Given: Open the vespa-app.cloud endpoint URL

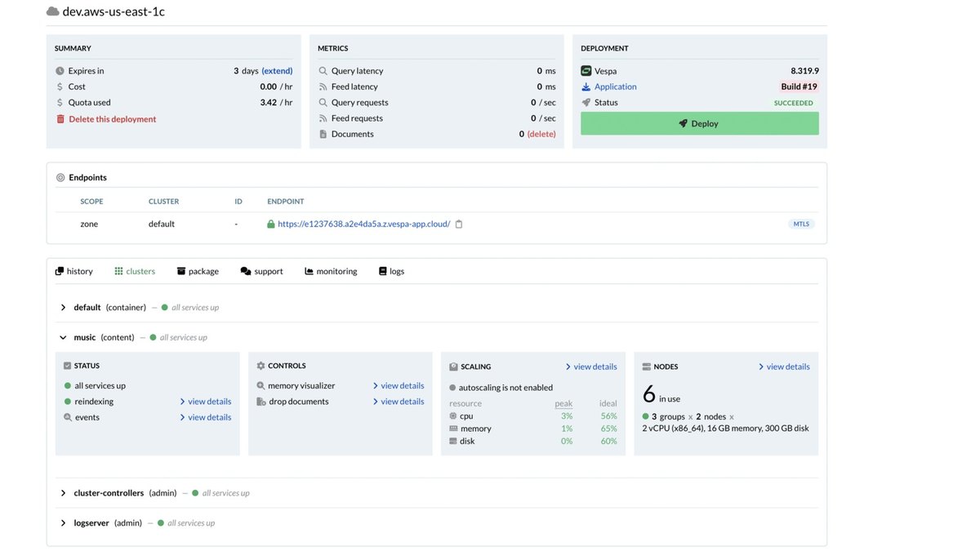Looking at the screenshot, I should pos(364,224).
